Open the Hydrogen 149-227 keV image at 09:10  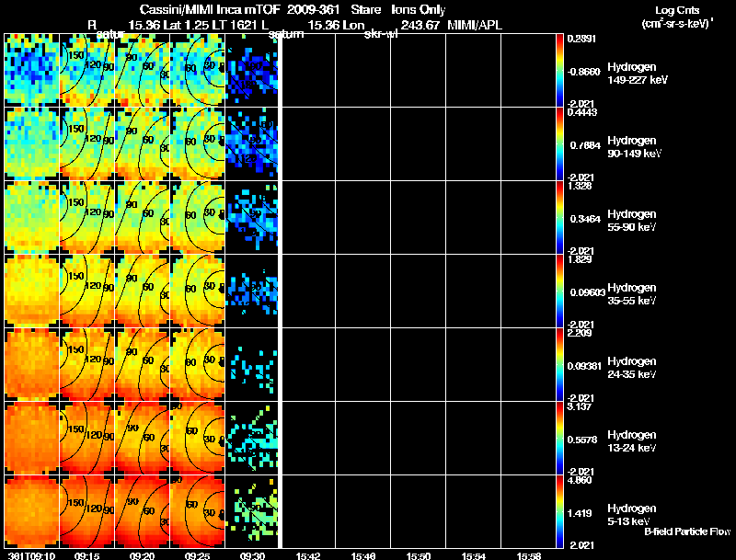pos(31,71)
